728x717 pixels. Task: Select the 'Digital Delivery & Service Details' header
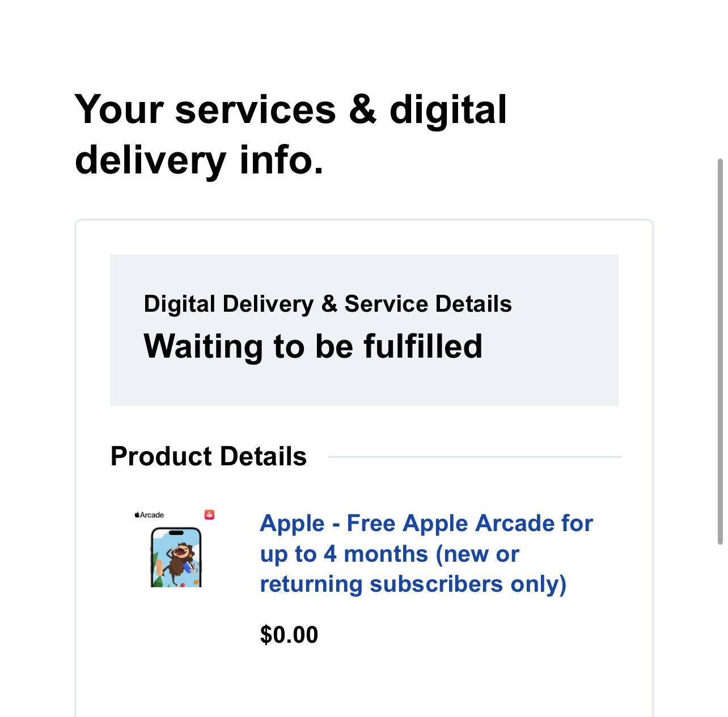click(x=328, y=304)
